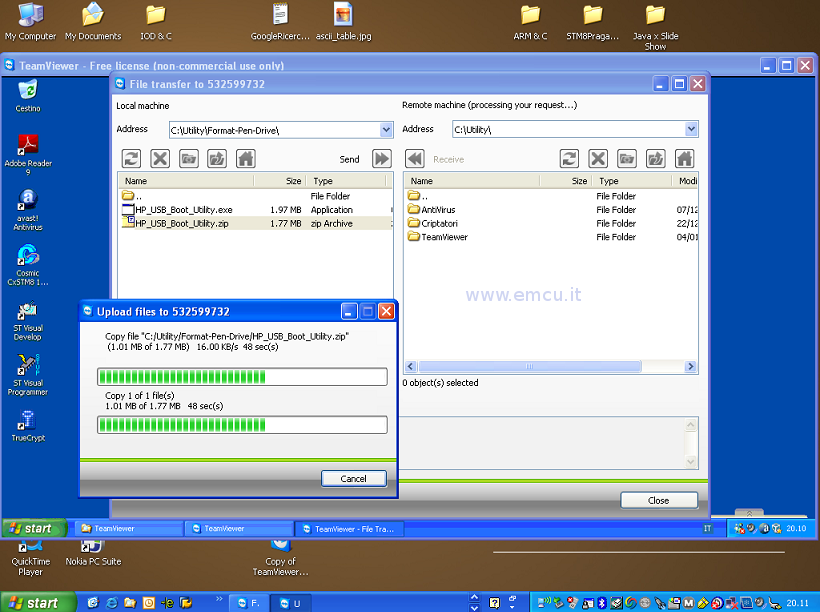Screen dimensions: 820x612
Task: Create a new folder on remote machine
Action: click(627, 158)
